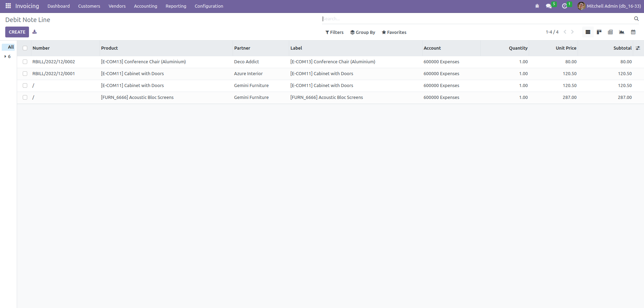Open the debug bug icon menu
Image resolution: width=644 pixels, height=308 pixels.
coord(537,6)
